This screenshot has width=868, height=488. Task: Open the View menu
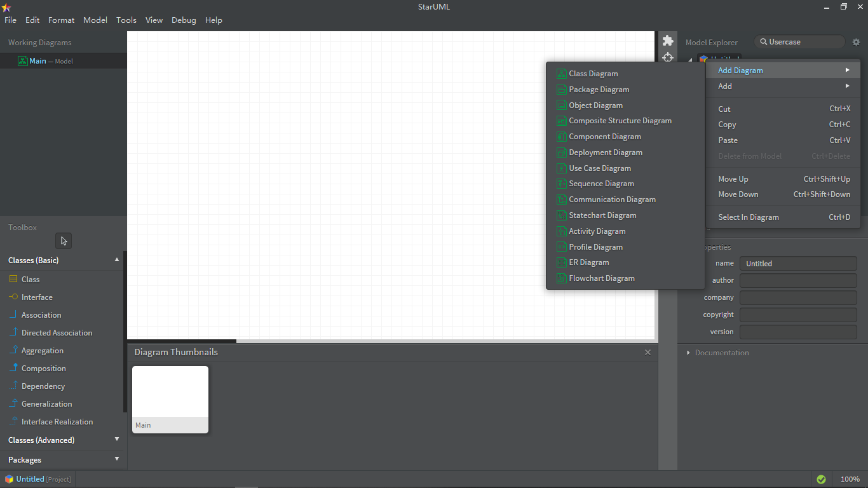click(x=154, y=20)
